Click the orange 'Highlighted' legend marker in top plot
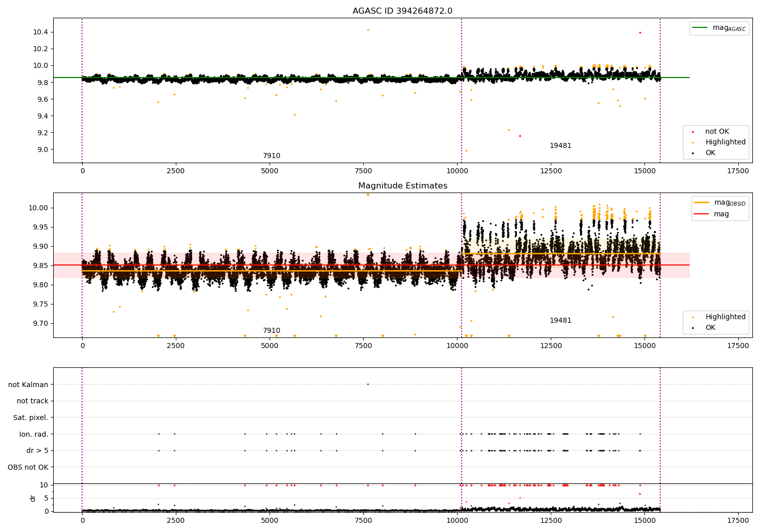Screen dimensions: 760x532 [693, 142]
